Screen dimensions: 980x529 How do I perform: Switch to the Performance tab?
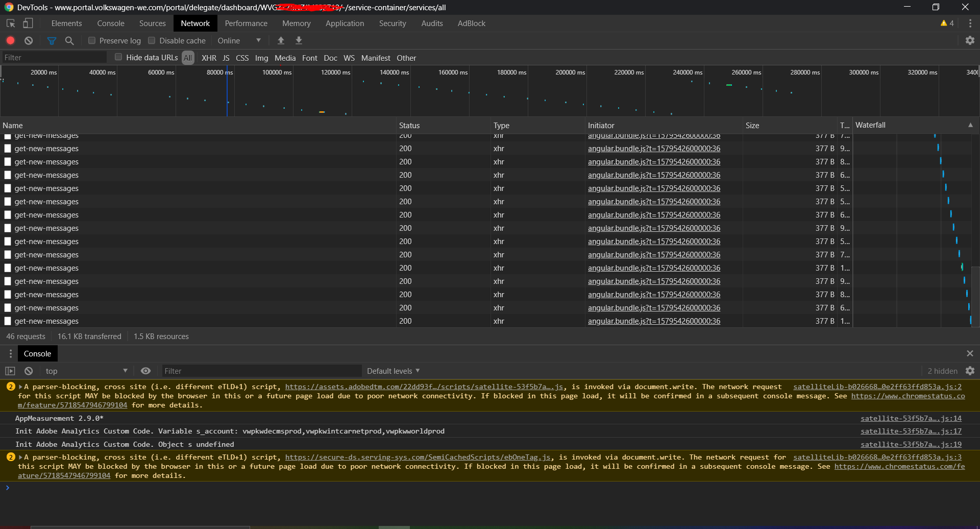click(246, 23)
